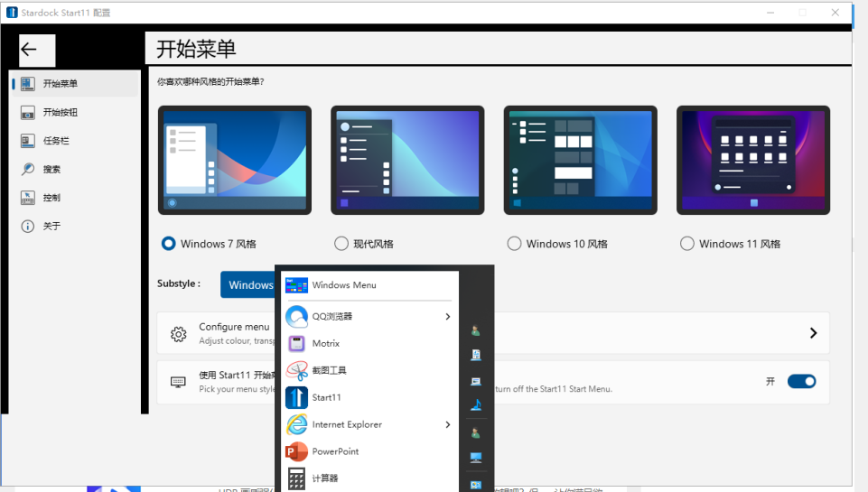
Task: Select the Windows 10 风格 radio button
Action: (514, 244)
